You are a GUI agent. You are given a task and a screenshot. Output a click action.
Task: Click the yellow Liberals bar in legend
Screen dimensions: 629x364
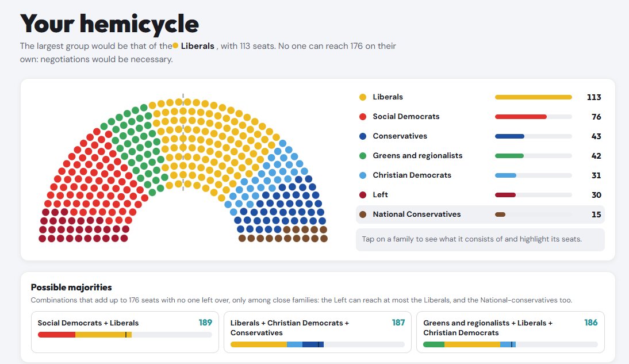533,97
